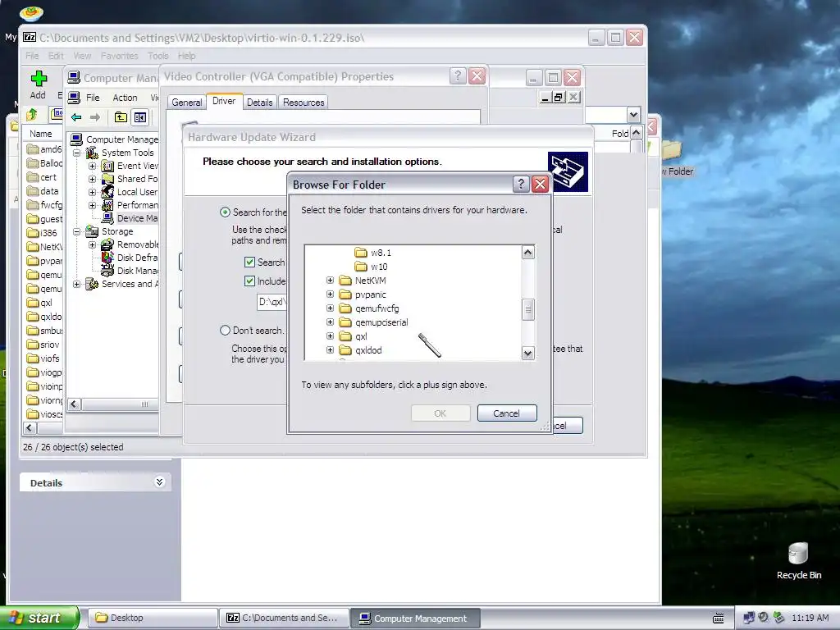Screen dimensions: 840x630
Task: Switch to the Details tab
Action: (260, 103)
